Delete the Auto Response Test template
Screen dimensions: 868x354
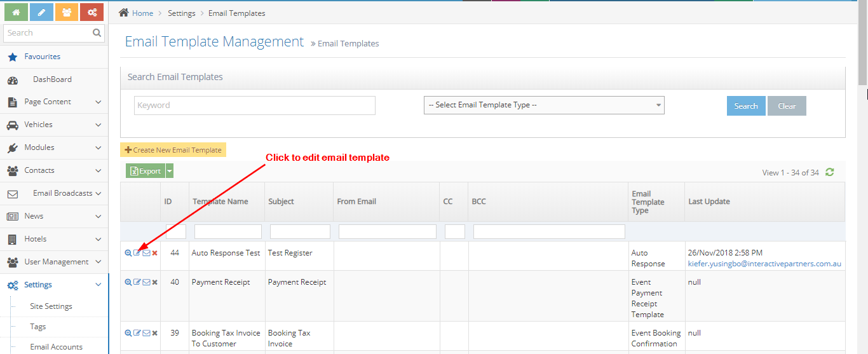coord(154,253)
